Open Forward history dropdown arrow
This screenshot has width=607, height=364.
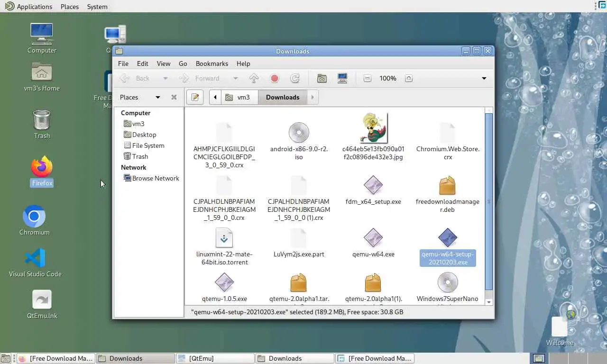tap(235, 78)
